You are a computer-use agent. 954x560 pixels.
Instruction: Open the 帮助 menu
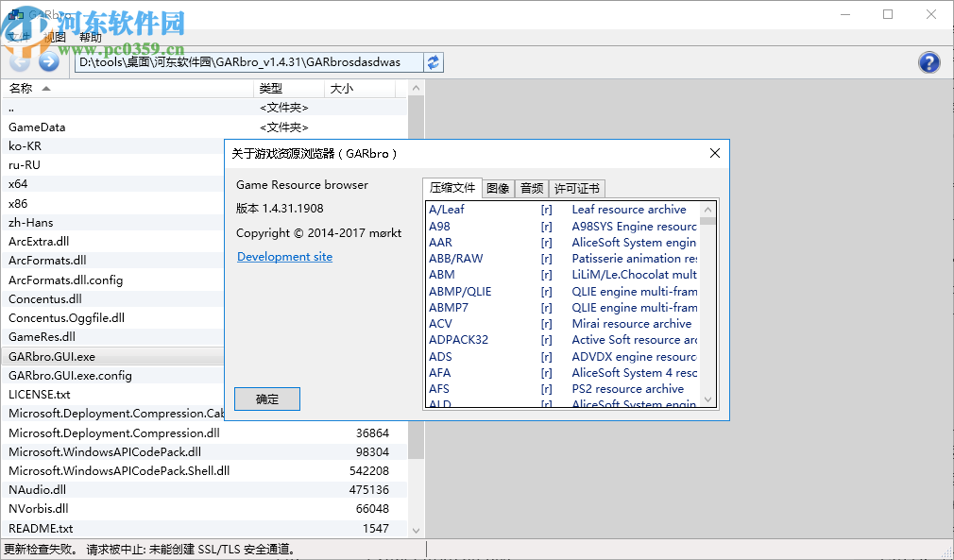(91, 37)
